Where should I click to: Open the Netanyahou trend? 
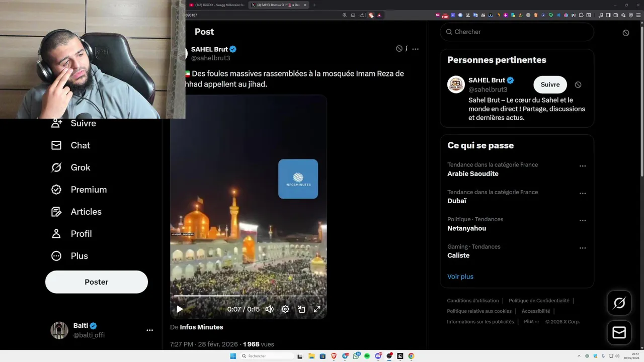click(x=466, y=228)
